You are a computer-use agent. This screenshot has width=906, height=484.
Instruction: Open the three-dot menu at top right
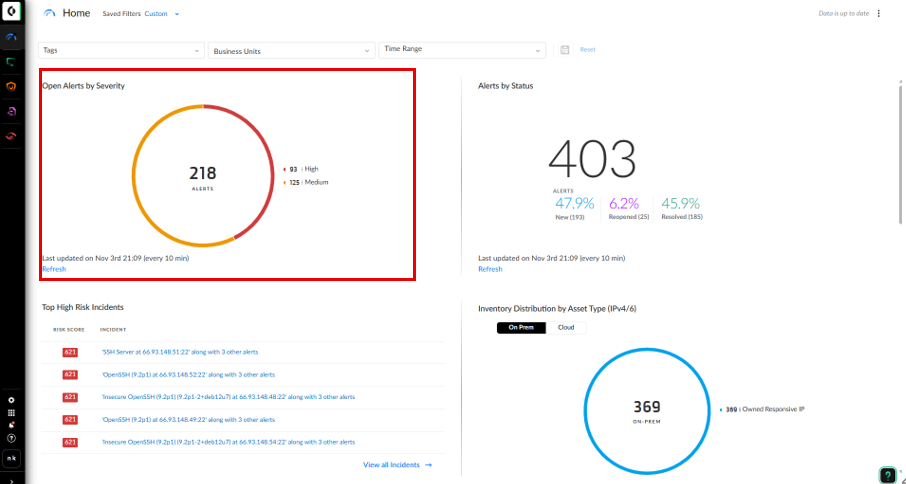[879, 14]
